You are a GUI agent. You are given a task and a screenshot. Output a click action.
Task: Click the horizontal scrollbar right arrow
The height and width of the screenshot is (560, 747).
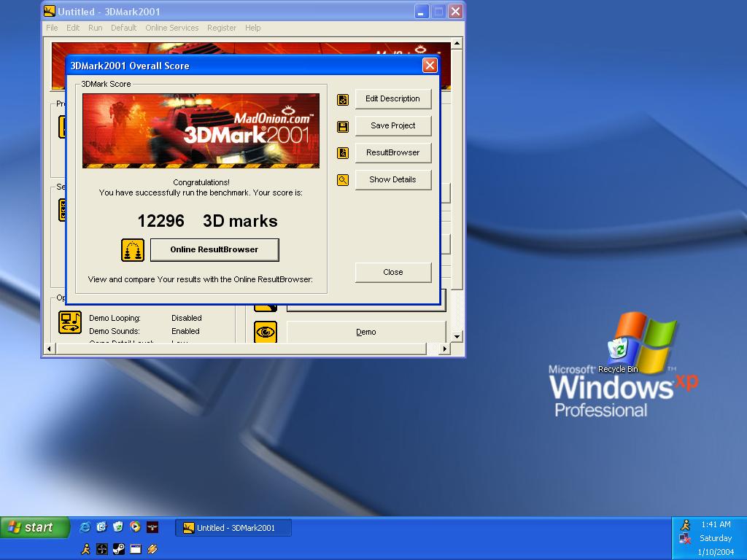444,349
